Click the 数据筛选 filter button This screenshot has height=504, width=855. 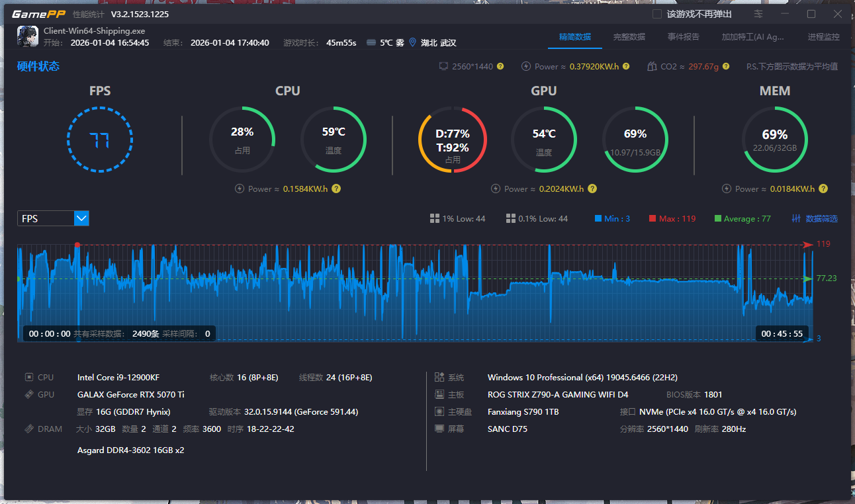coord(815,219)
